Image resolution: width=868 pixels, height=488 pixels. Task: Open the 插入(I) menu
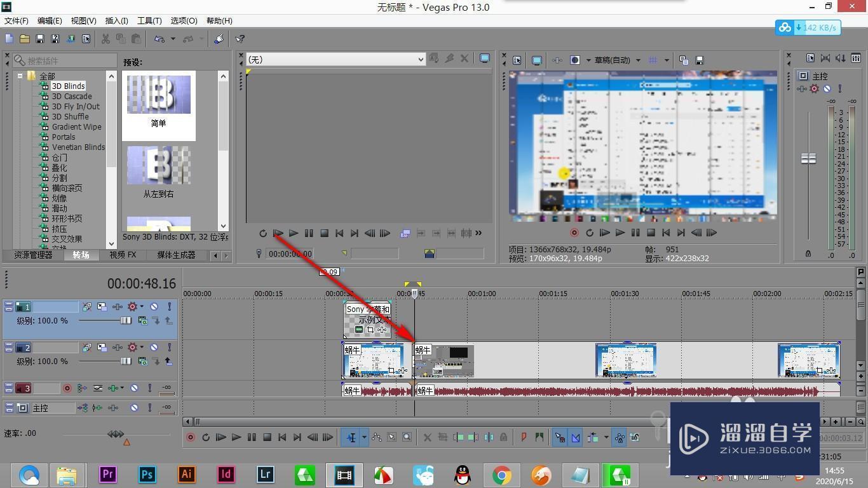tap(116, 21)
